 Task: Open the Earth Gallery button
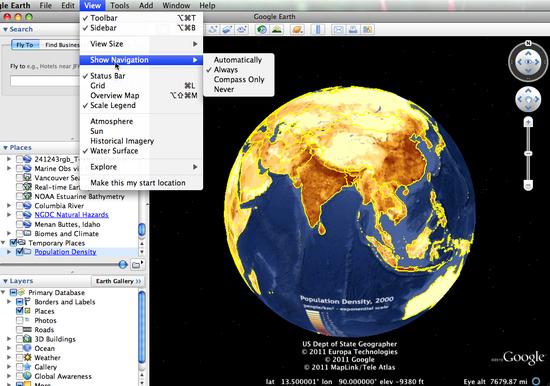pos(118,281)
